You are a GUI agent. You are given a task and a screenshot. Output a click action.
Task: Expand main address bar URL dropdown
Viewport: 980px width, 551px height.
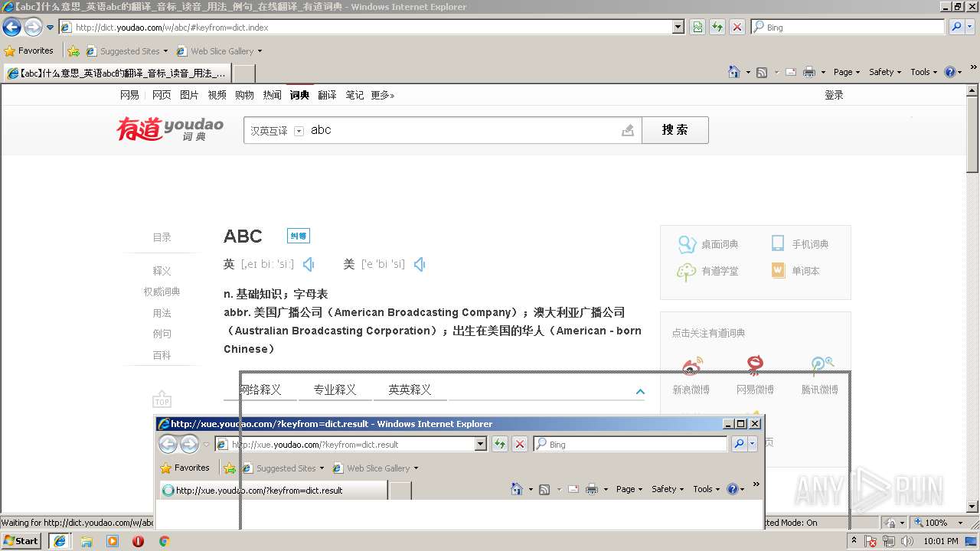[x=678, y=27]
